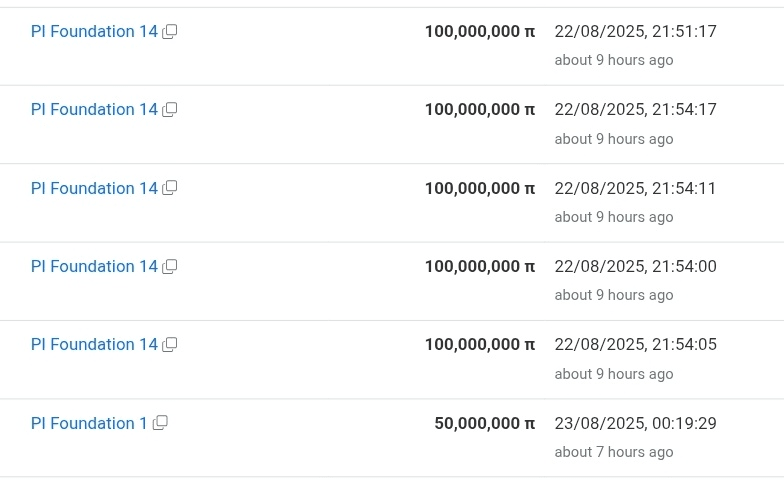
Task: Open PI Foundation 14 link dated 21:51:17
Action: [94, 32]
